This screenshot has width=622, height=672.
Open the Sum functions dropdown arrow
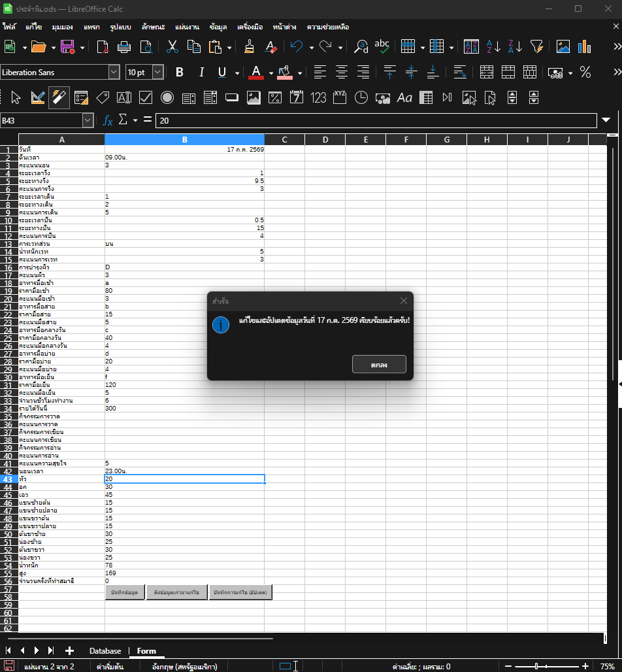pyautogui.click(x=135, y=120)
